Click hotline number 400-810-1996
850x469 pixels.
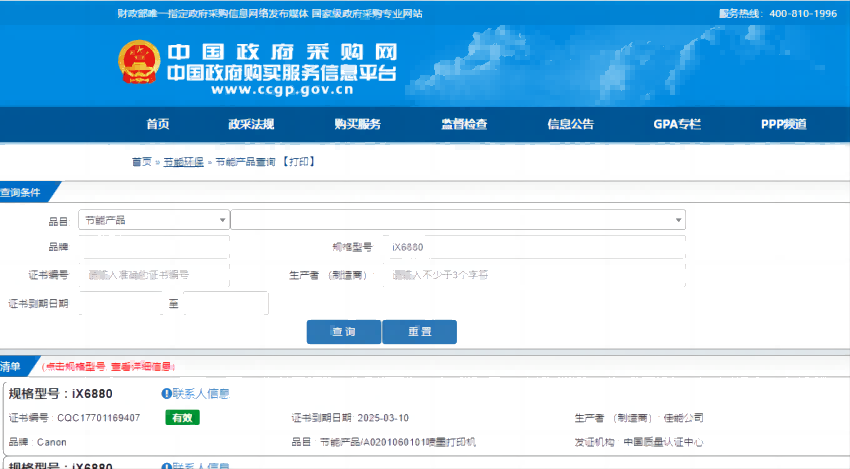803,14
